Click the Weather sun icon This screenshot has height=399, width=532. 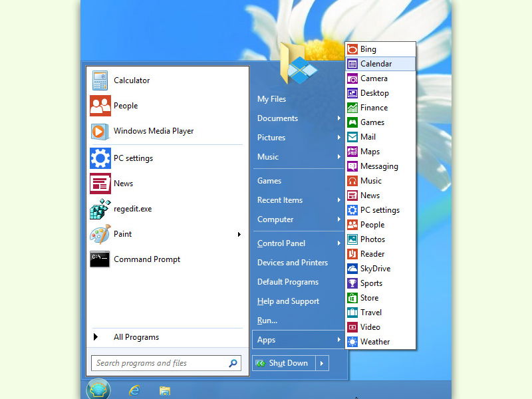[352, 342]
